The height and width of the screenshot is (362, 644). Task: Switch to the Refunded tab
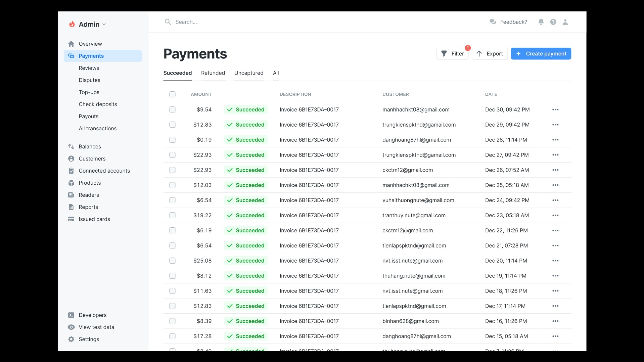213,73
